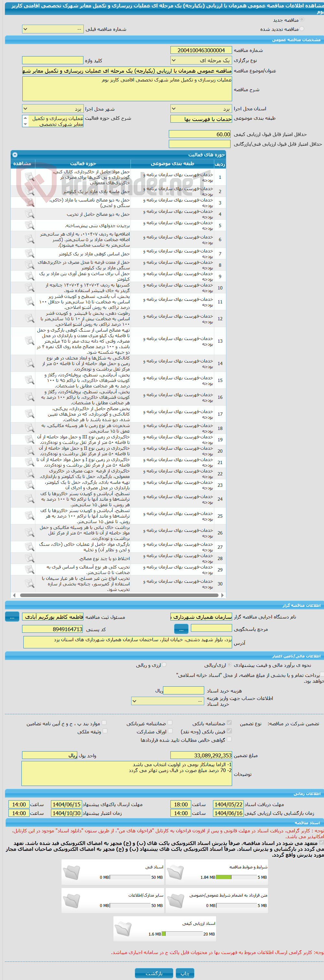This screenshot has height=980, width=324.
Task: Open the اسناد ارزیابی کیفی folder icon
Action: click(x=123, y=929)
